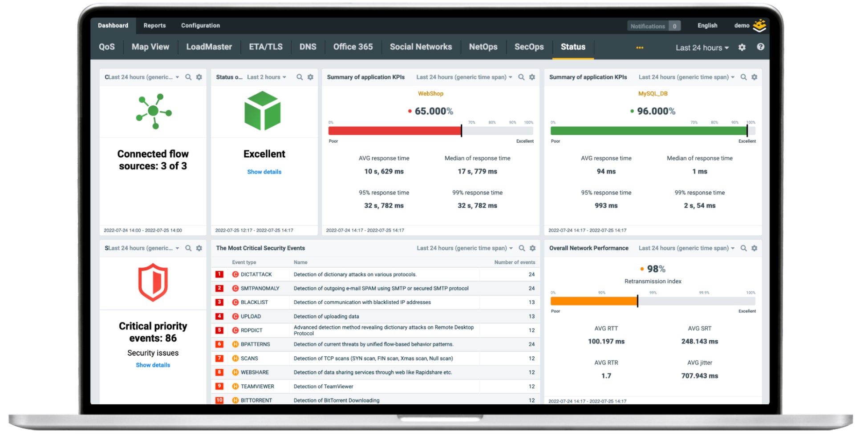Open gear settings in MySQL_DB KPI widget

[x=754, y=77]
